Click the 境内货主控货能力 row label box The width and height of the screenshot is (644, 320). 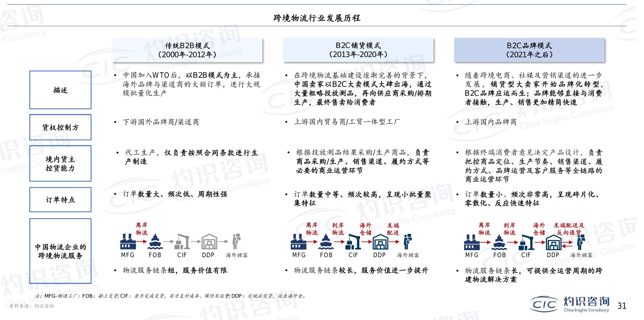coord(60,164)
